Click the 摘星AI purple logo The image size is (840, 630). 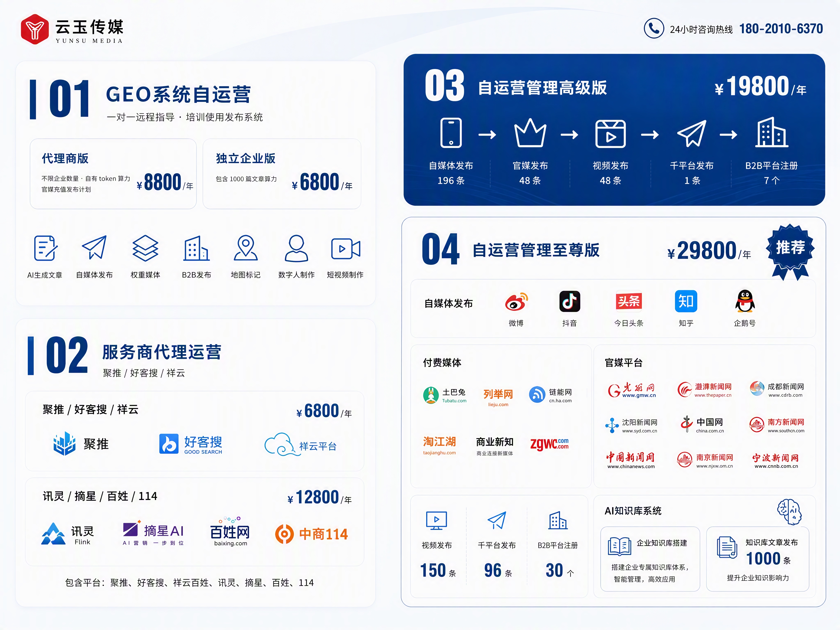(x=153, y=533)
